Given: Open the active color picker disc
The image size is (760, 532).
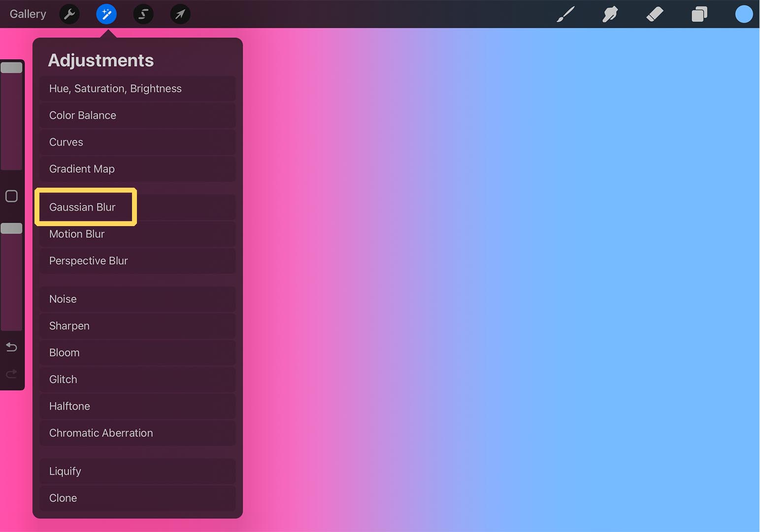Looking at the screenshot, I should click(744, 14).
